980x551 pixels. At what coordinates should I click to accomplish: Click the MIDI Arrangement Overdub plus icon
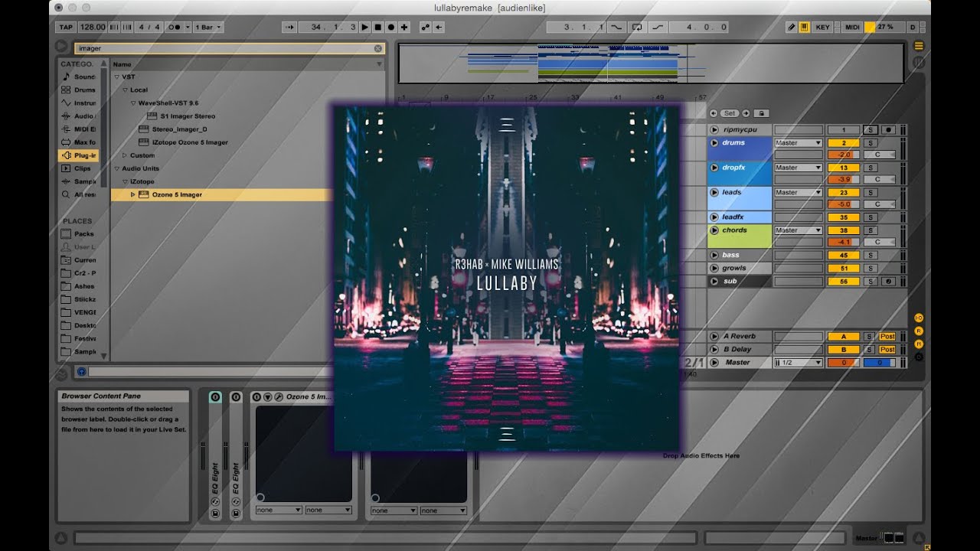(404, 27)
